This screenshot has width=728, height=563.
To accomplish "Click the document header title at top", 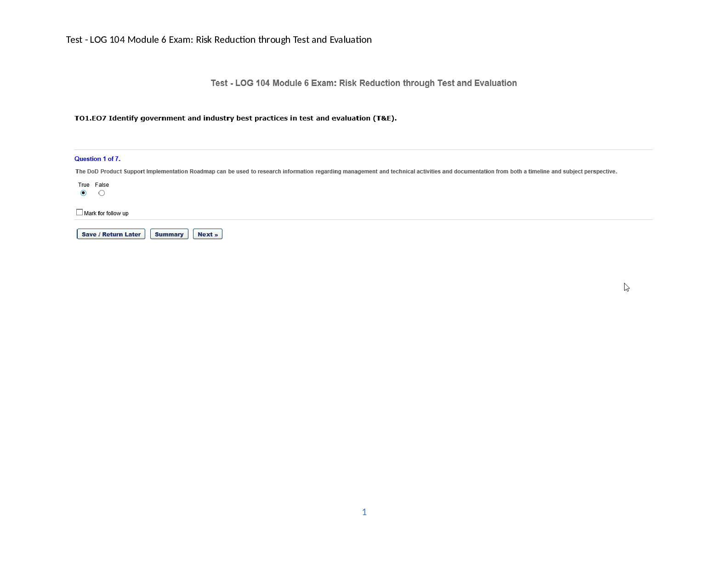I will click(x=219, y=40).
